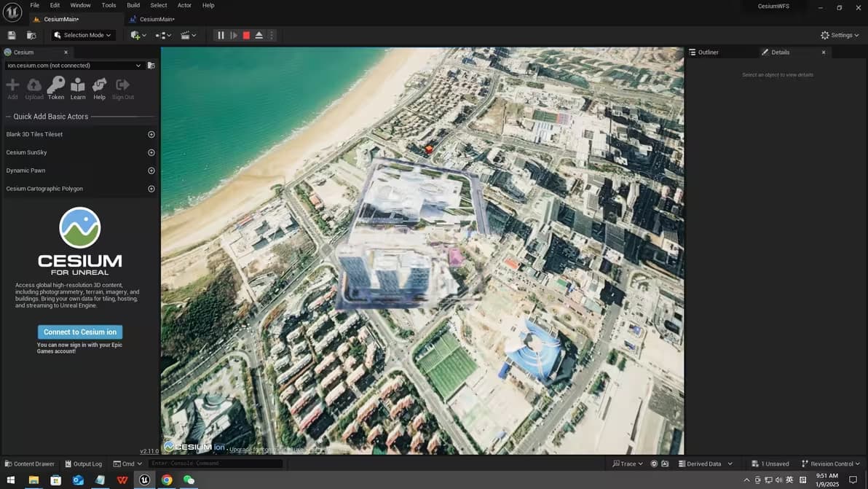The width and height of the screenshot is (868, 489).
Task: Open the Actor menu
Action: 184,5
